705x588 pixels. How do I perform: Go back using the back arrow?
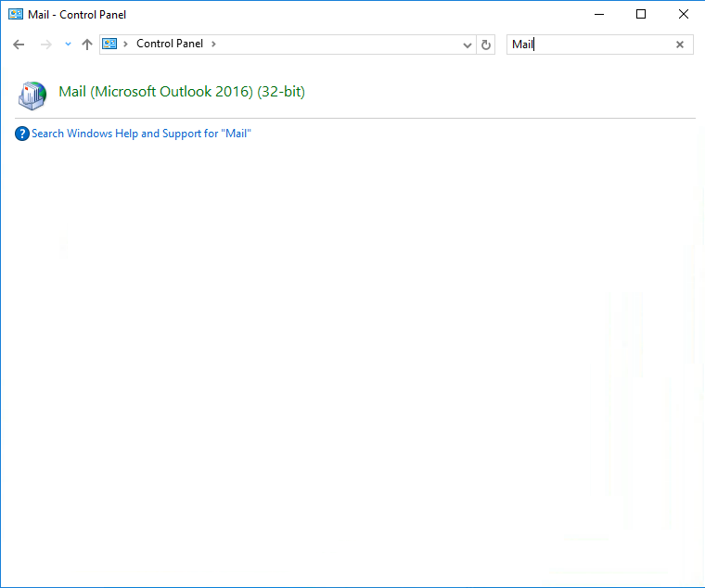[x=19, y=45]
